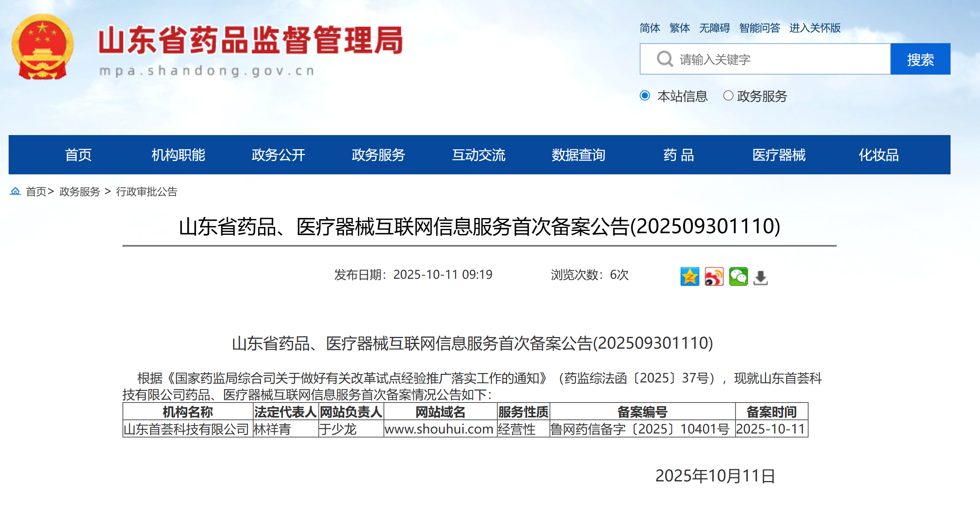Open 行政审批公告 breadcrumb link
This screenshot has width=980, height=514.
click(x=147, y=192)
